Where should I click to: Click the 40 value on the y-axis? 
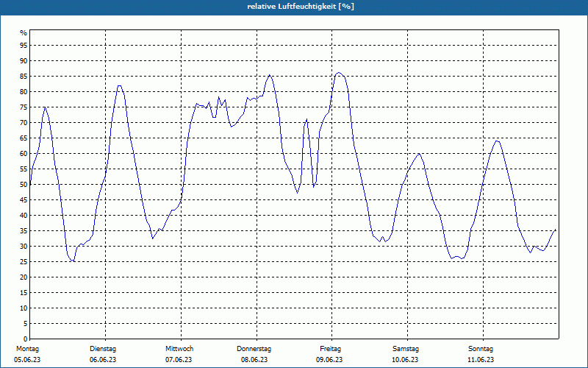point(24,215)
